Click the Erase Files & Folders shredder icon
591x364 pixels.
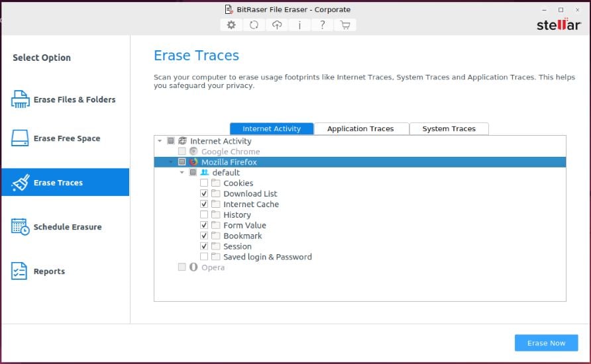(x=21, y=99)
